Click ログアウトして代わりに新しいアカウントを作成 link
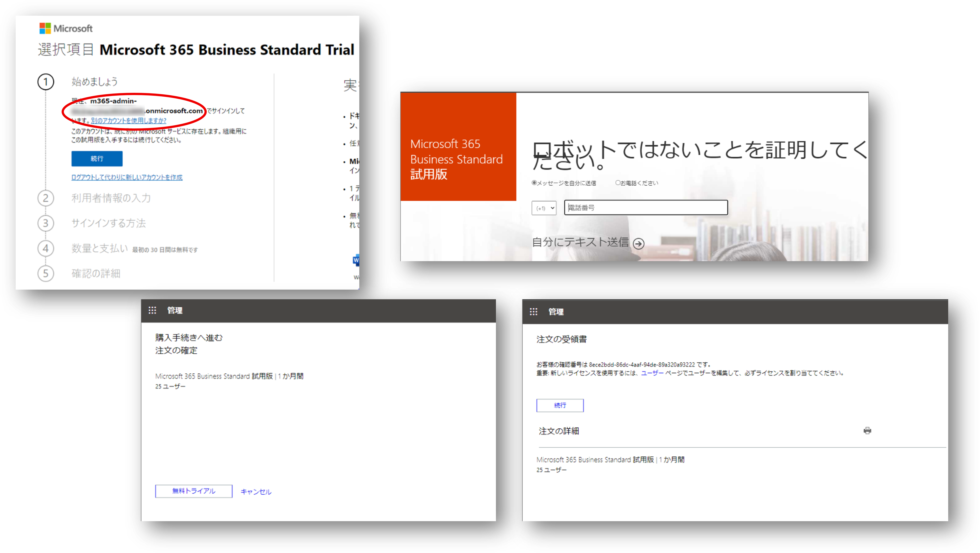Image resolution: width=980 pixels, height=553 pixels. pos(127,177)
